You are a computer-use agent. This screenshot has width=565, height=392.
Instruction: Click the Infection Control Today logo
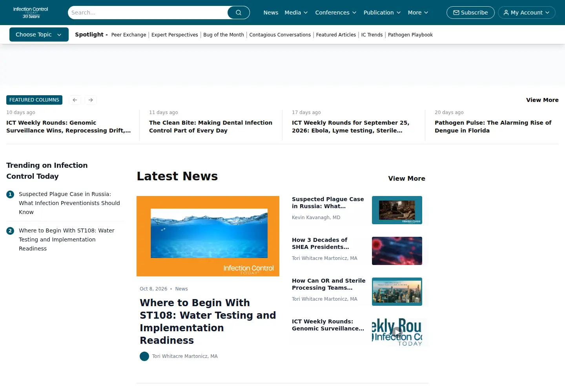point(31,13)
